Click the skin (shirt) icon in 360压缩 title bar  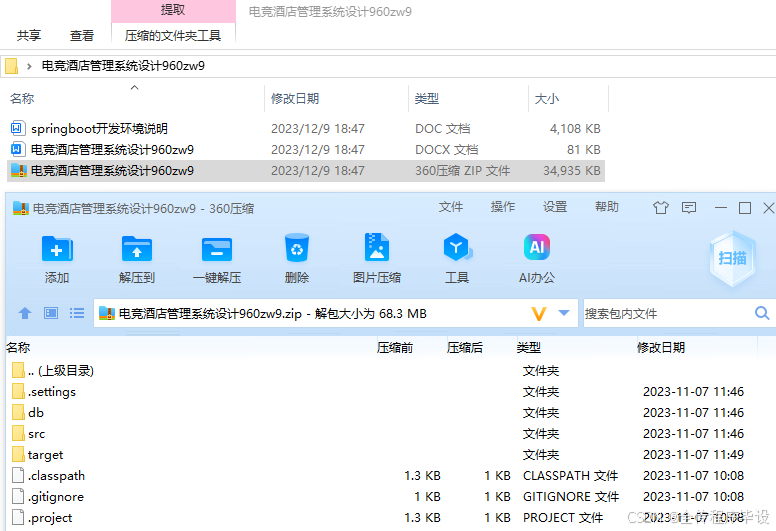pyautogui.click(x=661, y=208)
